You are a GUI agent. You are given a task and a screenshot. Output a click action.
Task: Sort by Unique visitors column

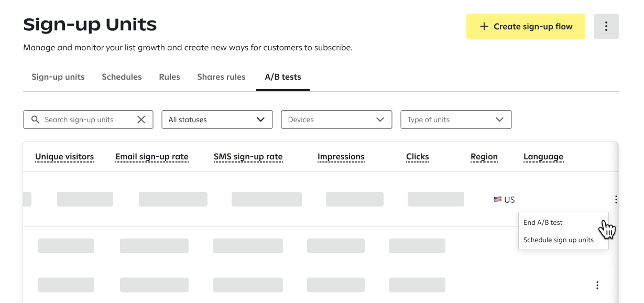64,156
